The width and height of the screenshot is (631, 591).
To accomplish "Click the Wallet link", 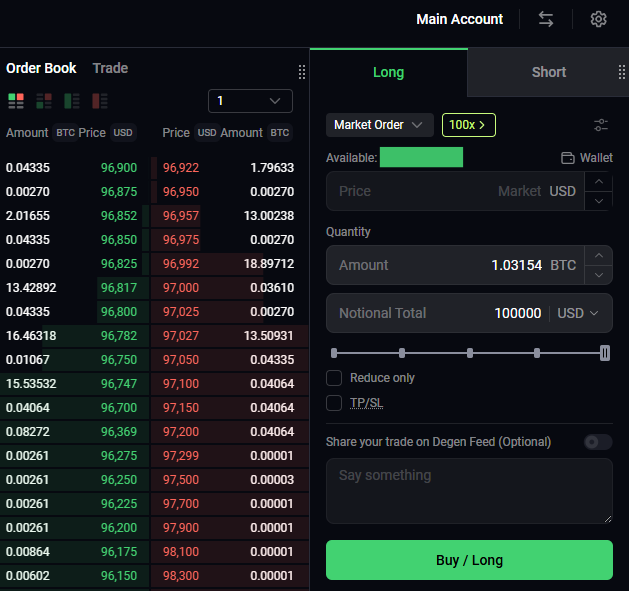I will click(x=596, y=158).
